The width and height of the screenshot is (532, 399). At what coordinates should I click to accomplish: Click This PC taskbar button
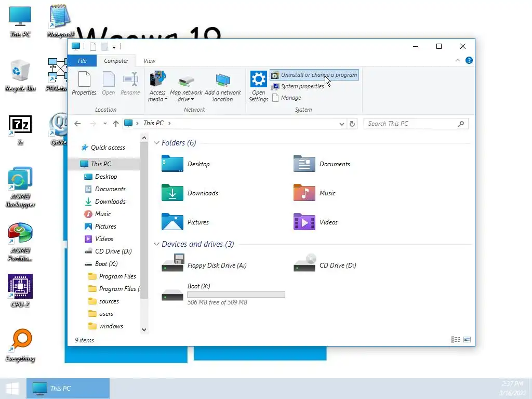(x=68, y=389)
